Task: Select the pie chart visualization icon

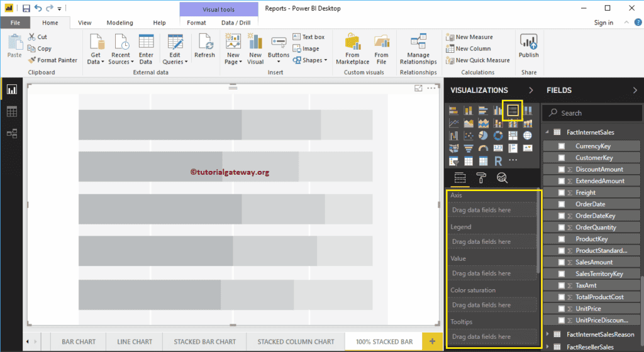Action: [x=483, y=136]
